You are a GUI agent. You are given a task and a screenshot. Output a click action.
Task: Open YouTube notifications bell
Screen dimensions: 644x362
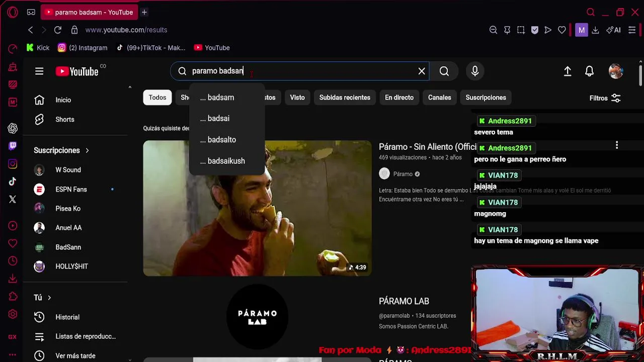click(x=589, y=71)
